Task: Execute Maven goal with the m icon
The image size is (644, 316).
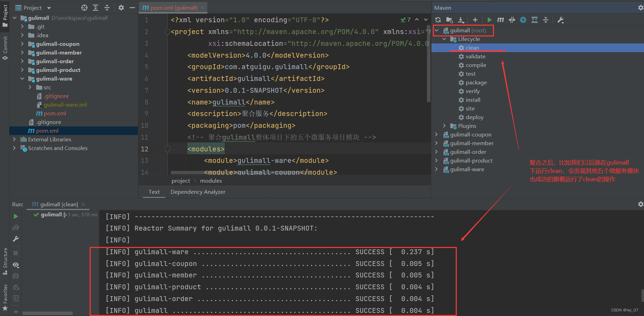Action: 501,20
